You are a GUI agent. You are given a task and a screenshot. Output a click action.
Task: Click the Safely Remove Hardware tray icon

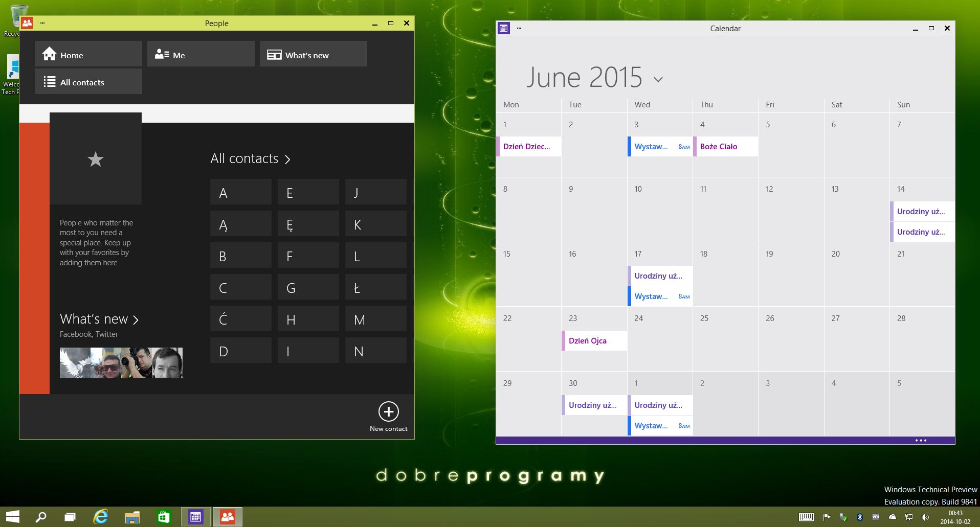[x=843, y=517]
